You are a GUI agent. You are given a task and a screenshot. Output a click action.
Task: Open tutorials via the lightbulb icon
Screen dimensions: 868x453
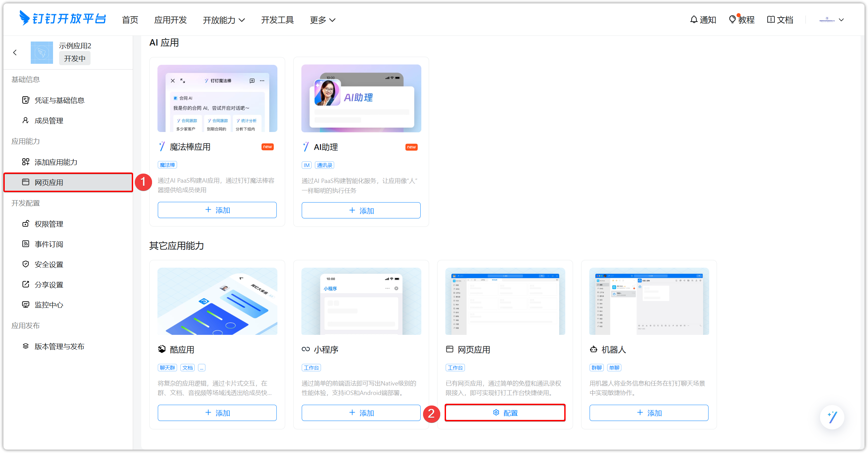click(x=732, y=20)
